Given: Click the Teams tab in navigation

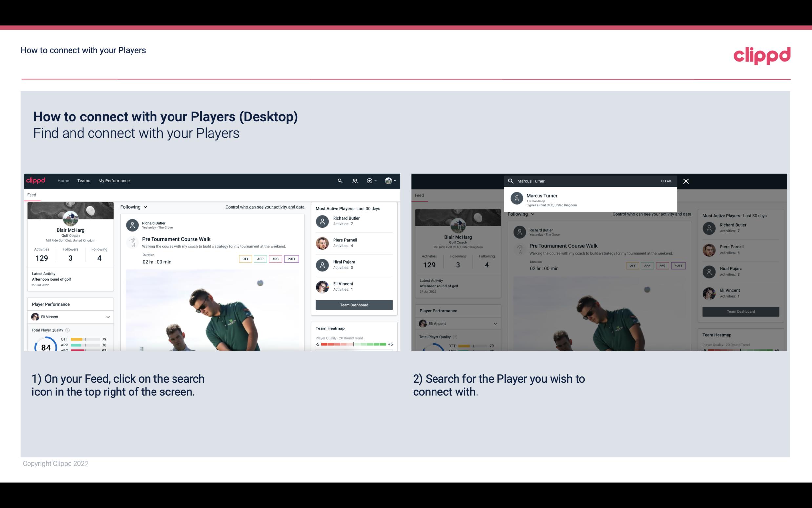Looking at the screenshot, I should point(84,181).
